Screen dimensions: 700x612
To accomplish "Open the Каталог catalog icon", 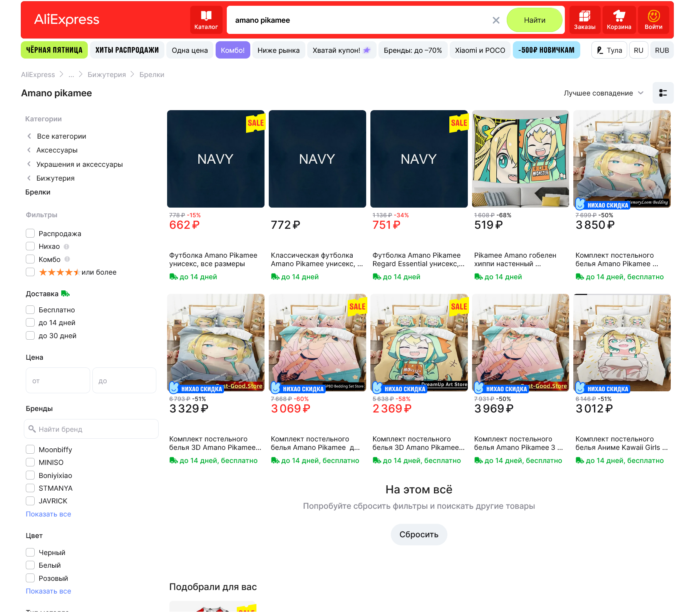I will pyautogui.click(x=206, y=20).
